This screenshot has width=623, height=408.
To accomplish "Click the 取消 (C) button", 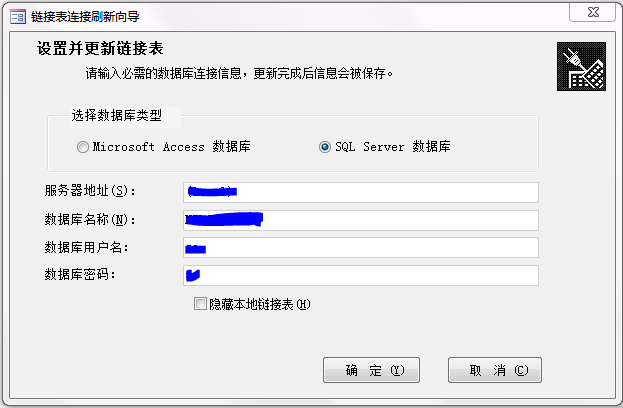I will [x=495, y=370].
